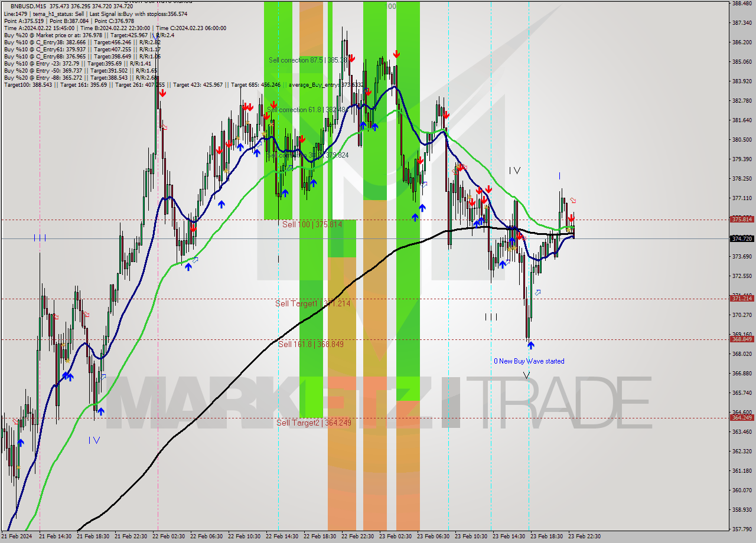Click the 'Time A:2024.02.22 15:45:00' line
The image size is (756, 543).
click(x=115, y=28)
